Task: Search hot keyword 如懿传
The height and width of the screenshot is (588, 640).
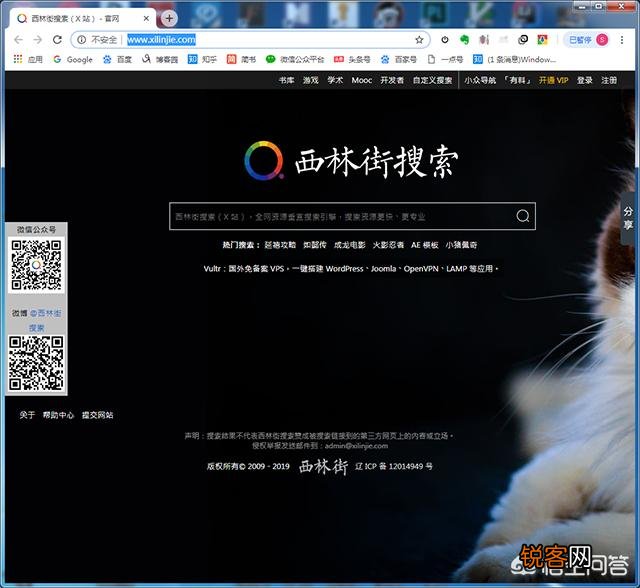Action: [x=315, y=245]
